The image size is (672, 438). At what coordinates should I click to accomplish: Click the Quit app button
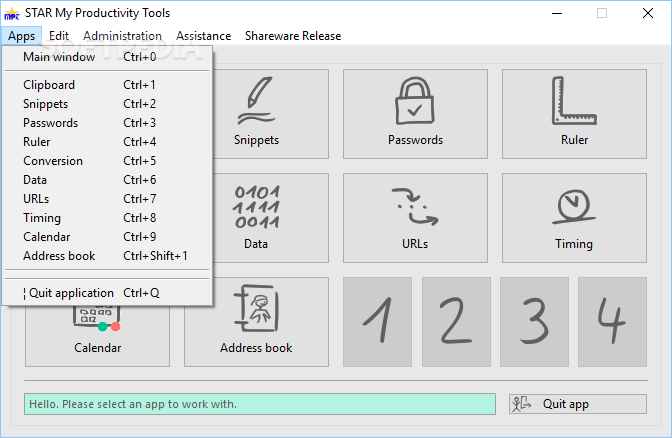(x=578, y=404)
